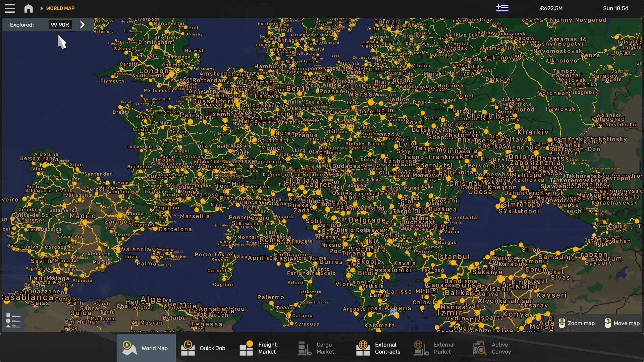Click the Zoom map mouse icon
This screenshot has width=644, height=362.
click(x=562, y=323)
